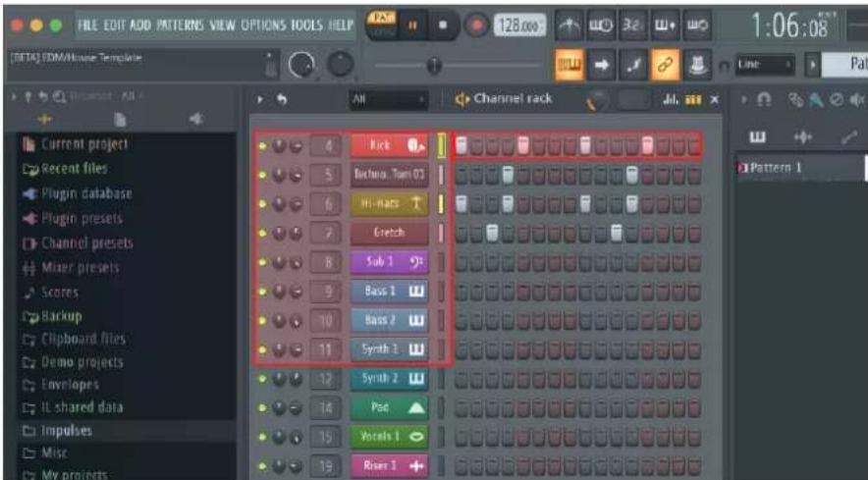The width and height of the screenshot is (868, 480).
Task: Mute the Vocals 1 channel LED
Action: 262,438
